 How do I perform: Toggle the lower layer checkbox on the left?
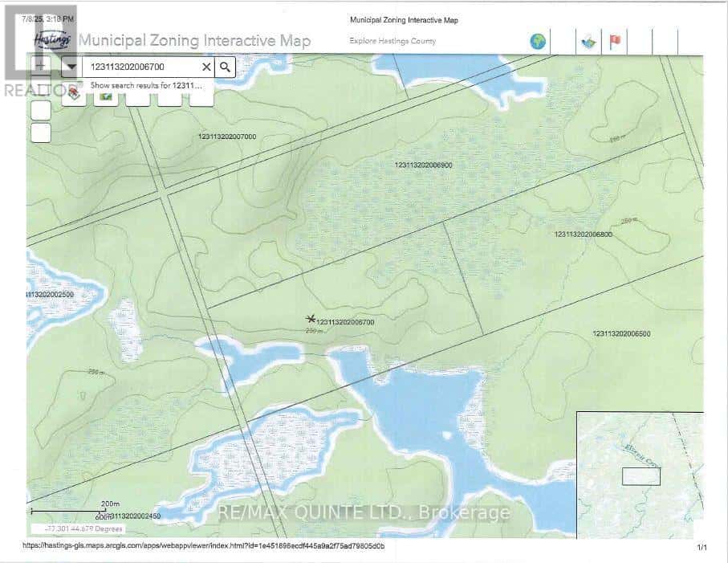click(x=40, y=131)
